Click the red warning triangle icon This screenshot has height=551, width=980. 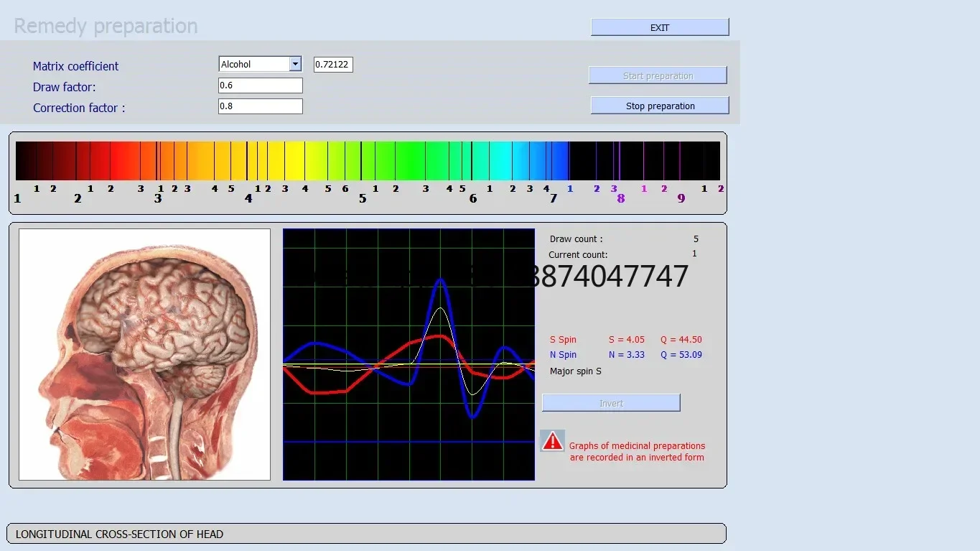pos(552,441)
